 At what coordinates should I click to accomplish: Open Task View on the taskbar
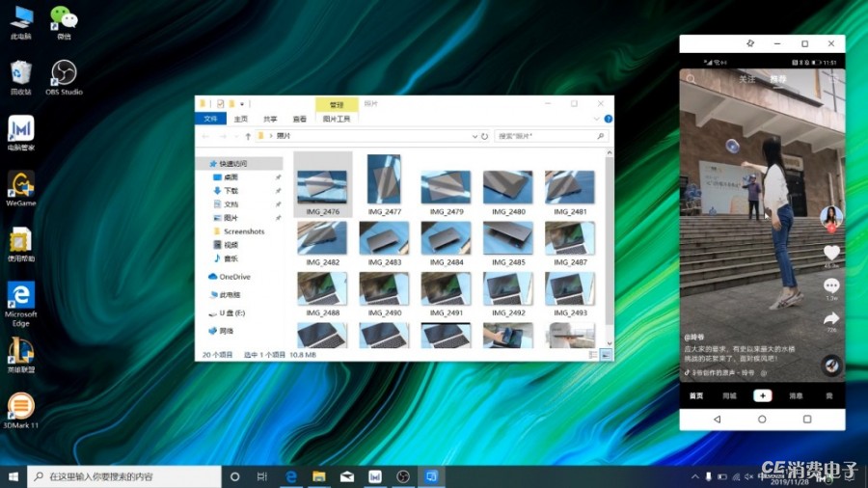[262, 476]
